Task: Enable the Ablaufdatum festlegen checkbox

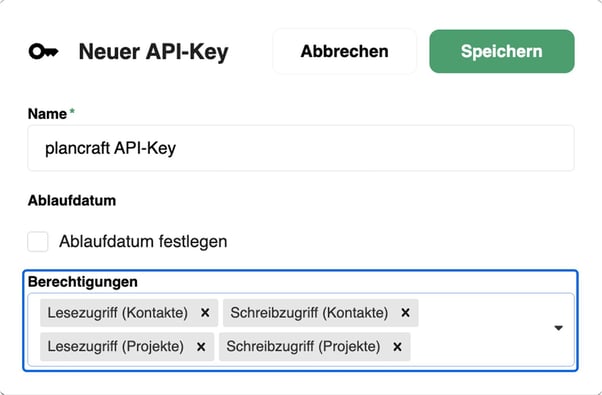Action: [38, 241]
